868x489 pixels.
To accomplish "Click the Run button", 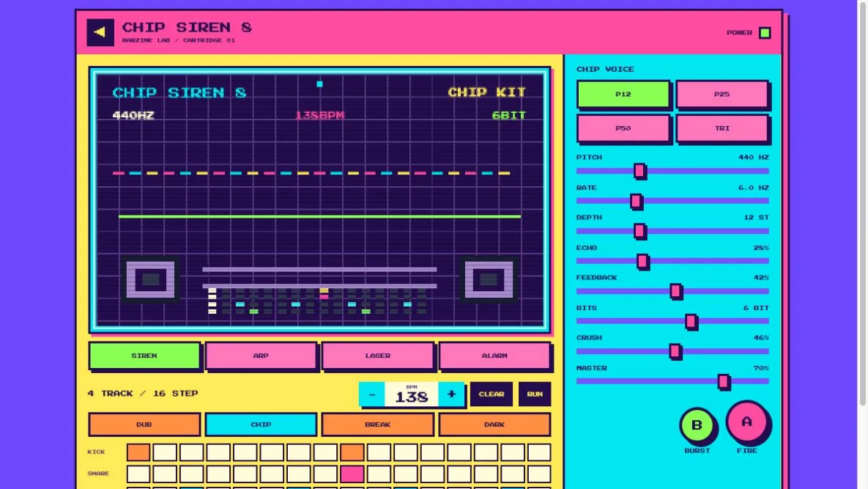I will (x=535, y=394).
